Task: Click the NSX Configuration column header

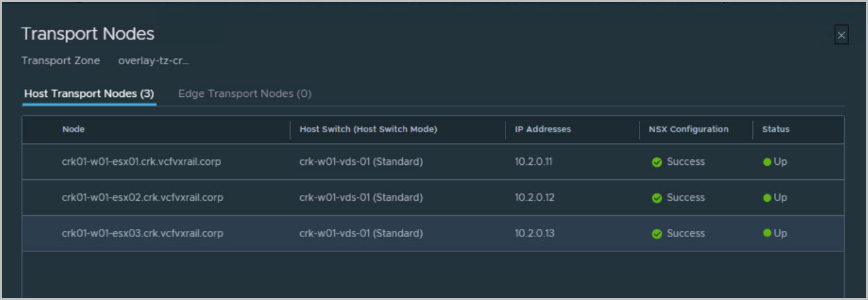Action: [688, 130]
